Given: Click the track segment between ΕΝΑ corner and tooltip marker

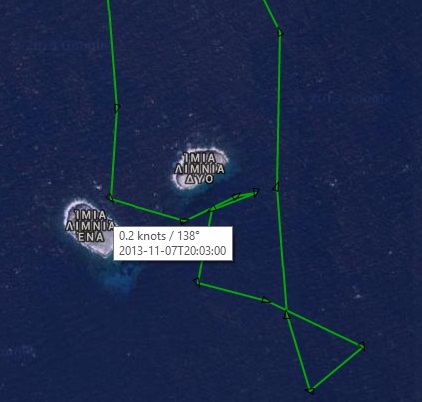Looking at the screenshot, I should click(x=147, y=209).
